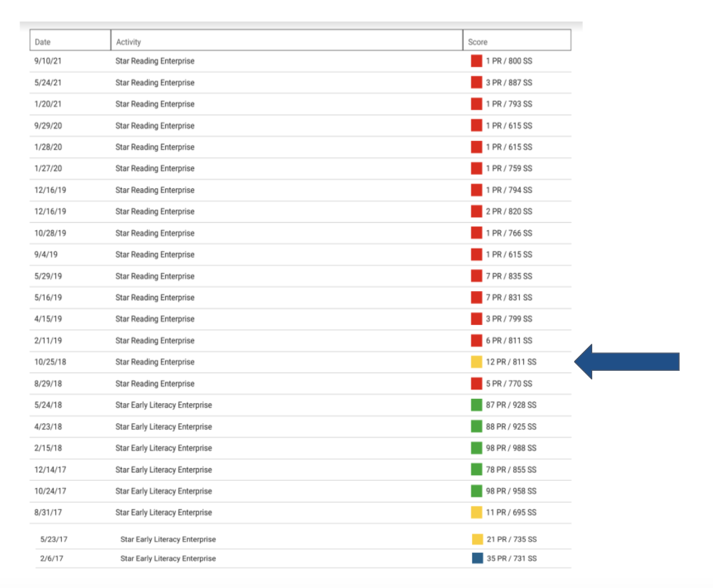Viewport: 713px width, 588px height.
Task: Click the green swatch beside 88 PR / 925 SS
Action: click(x=476, y=426)
